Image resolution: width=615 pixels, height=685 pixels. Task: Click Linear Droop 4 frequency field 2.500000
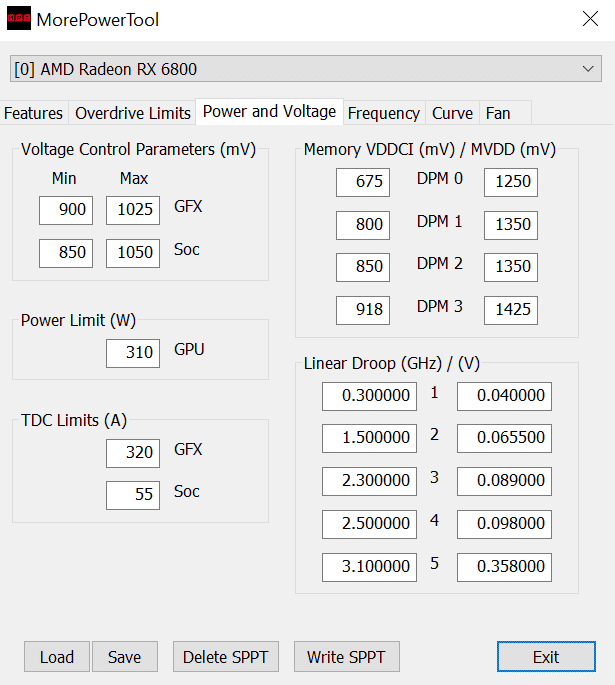click(369, 524)
